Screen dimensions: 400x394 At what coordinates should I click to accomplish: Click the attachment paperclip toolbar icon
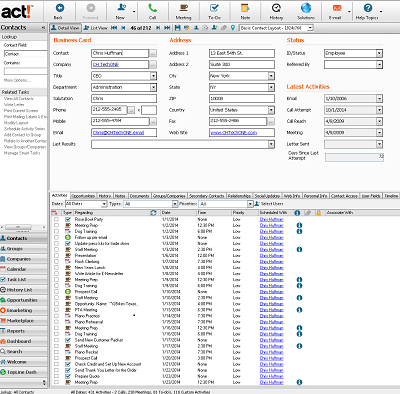pyautogui.click(x=224, y=28)
